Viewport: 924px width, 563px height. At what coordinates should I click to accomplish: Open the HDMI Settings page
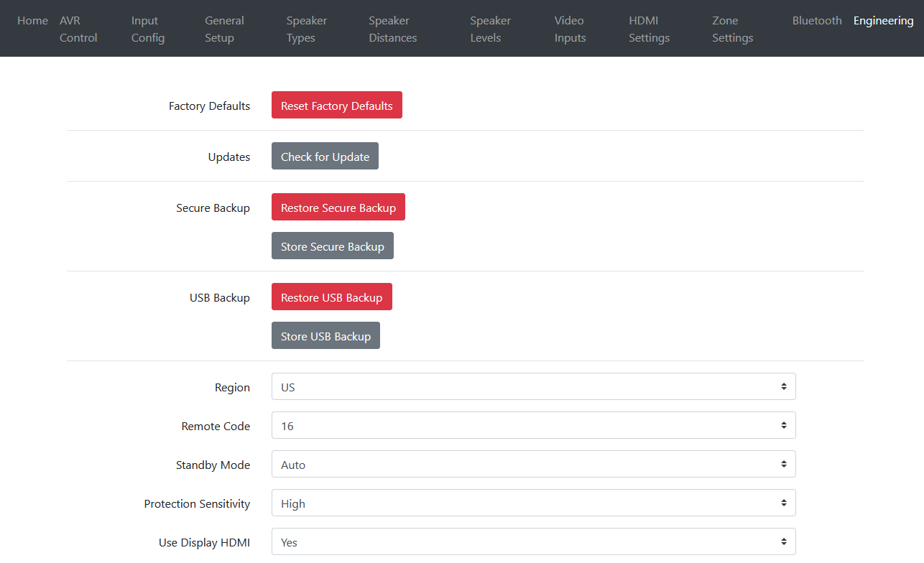click(x=649, y=29)
